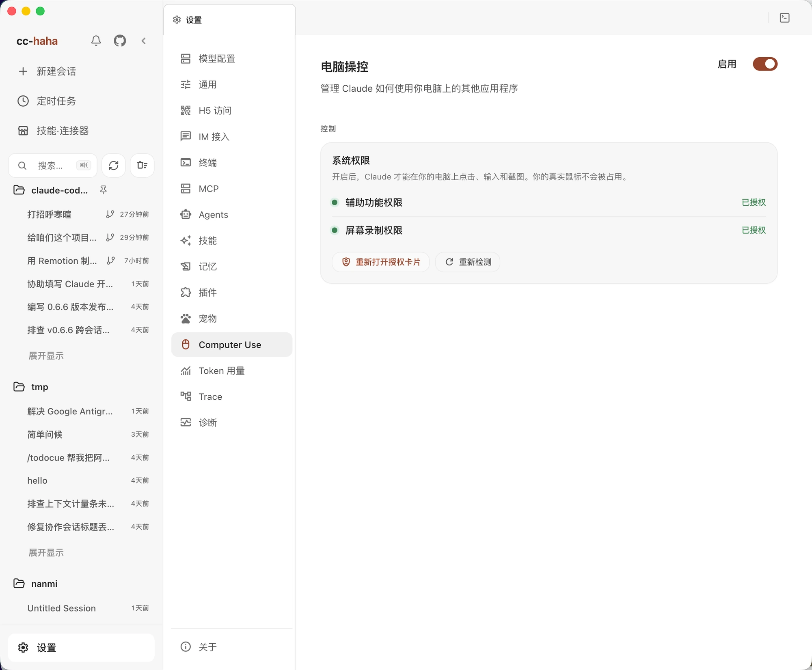Click the 记忆 memory icon

tap(186, 267)
